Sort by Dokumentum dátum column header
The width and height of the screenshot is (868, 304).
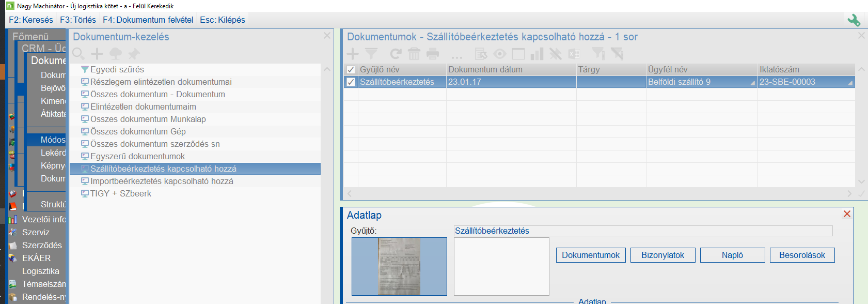click(511, 69)
